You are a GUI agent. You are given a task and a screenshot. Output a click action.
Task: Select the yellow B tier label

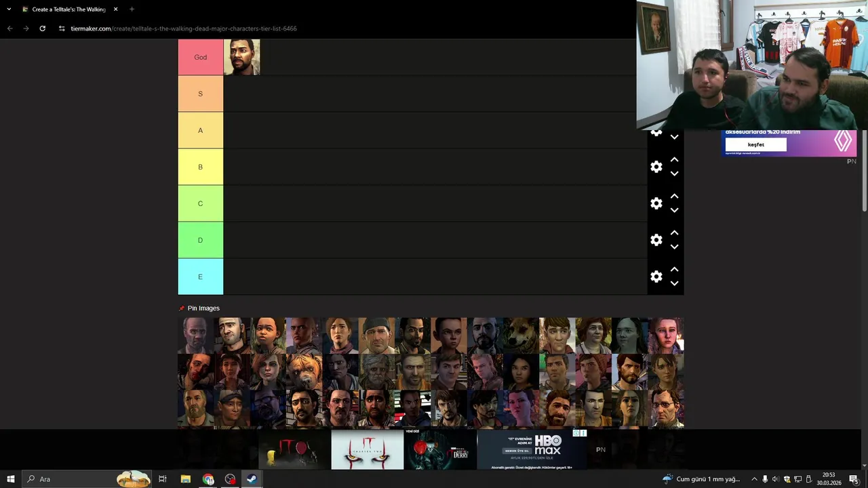click(x=201, y=167)
